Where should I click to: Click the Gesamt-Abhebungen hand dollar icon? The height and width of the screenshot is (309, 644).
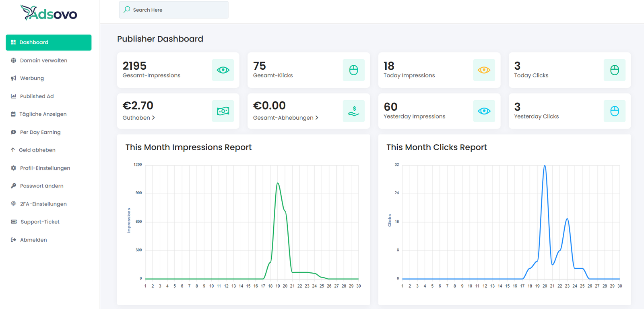tap(353, 111)
